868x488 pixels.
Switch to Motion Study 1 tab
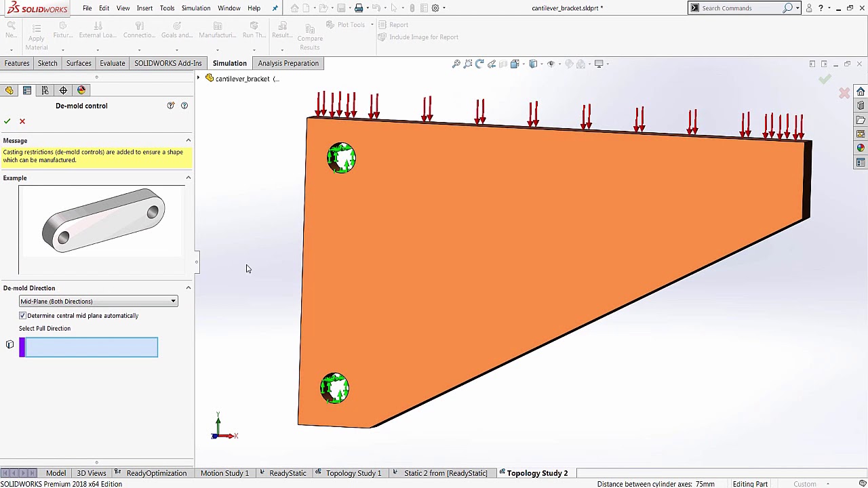click(224, 473)
